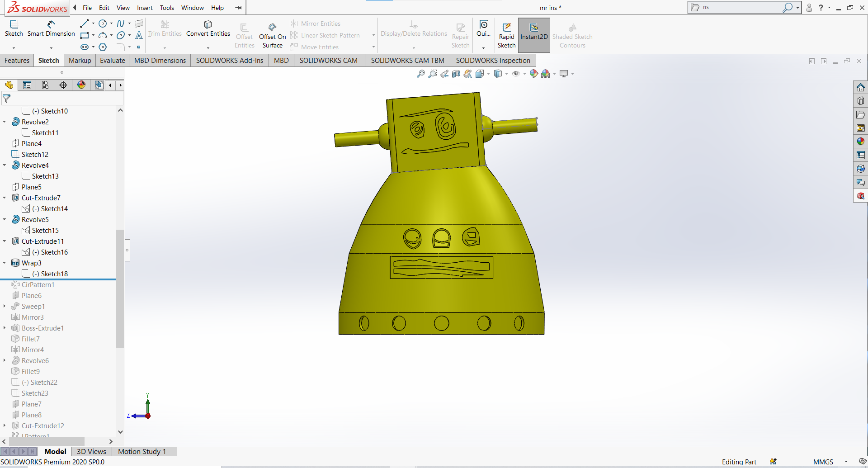Open the Section View tool
The height and width of the screenshot is (468, 868).
[456, 74]
